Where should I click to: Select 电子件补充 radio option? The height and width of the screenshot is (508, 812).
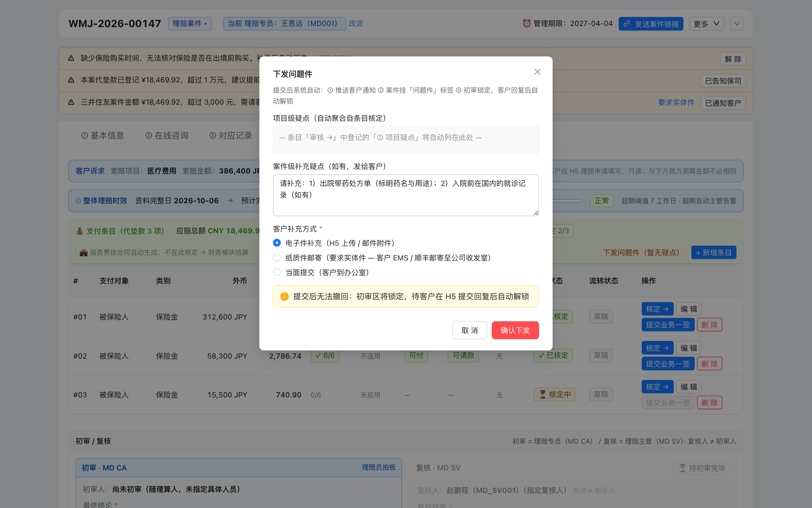coord(277,243)
